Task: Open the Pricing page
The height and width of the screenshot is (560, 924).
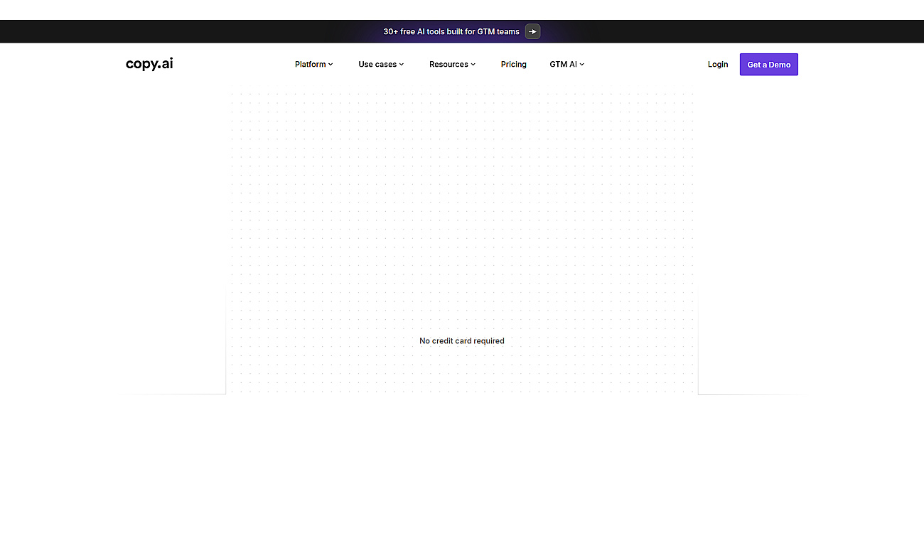Action: click(x=513, y=64)
